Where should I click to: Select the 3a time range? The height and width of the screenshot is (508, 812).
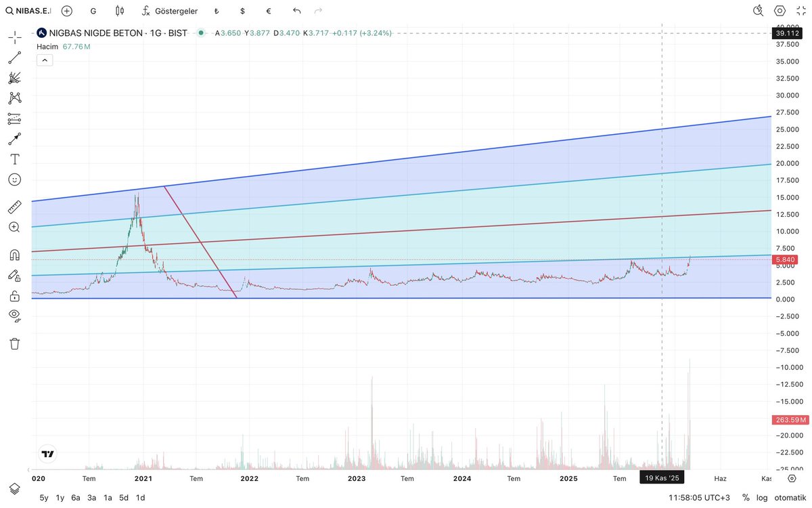click(x=92, y=497)
